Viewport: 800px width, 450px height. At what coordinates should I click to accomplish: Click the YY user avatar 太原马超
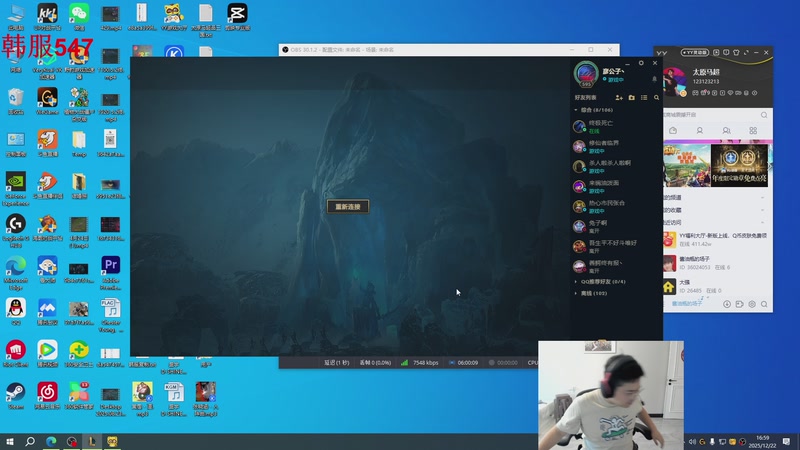674,82
